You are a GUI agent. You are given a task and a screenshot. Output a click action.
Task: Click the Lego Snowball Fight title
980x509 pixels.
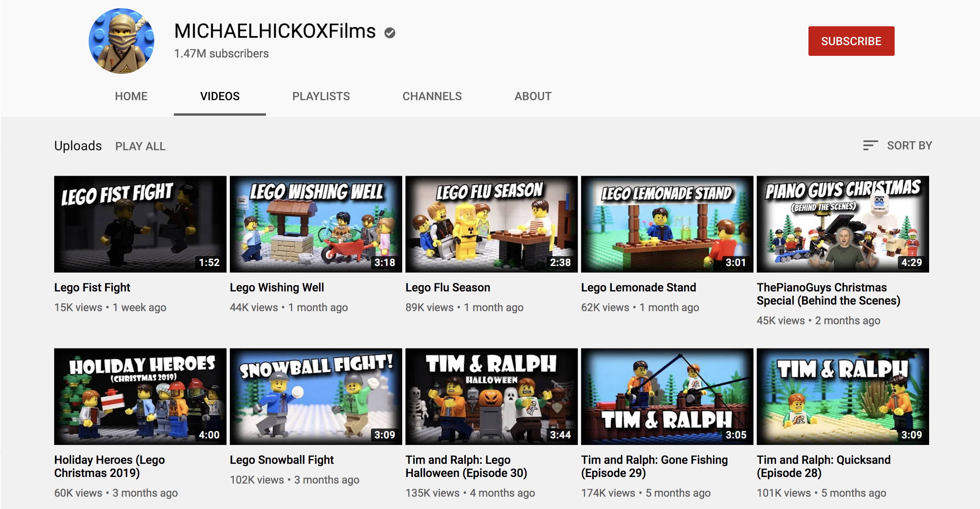(282, 460)
